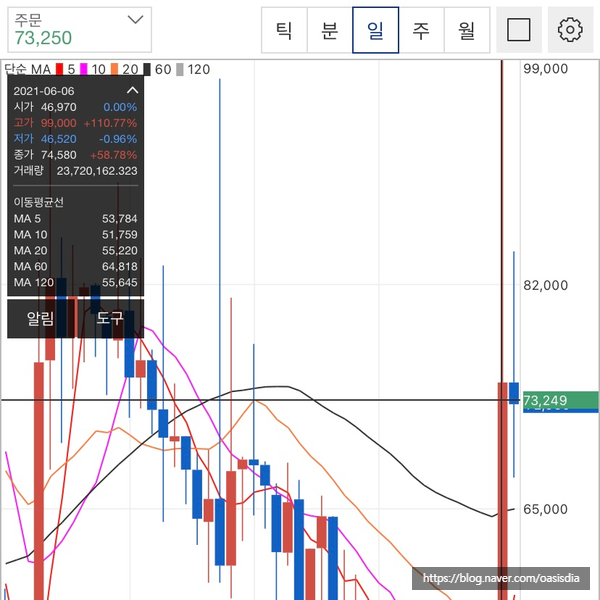Click the gray MA 120 legend swatch
600x600 pixels.
[x=180, y=69]
